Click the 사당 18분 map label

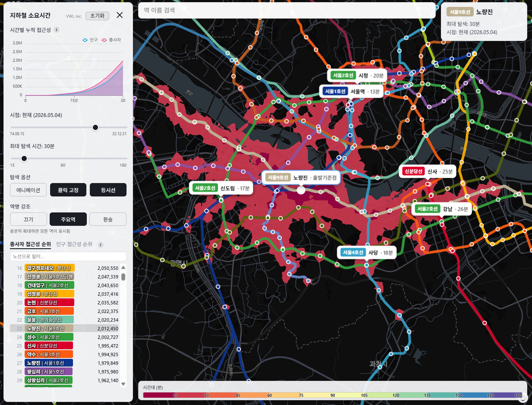pos(367,252)
